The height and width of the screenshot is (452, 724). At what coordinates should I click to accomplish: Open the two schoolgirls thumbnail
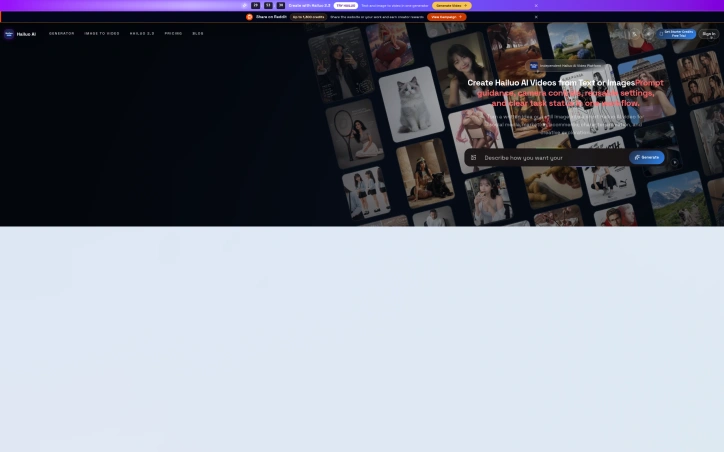coord(367,193)
